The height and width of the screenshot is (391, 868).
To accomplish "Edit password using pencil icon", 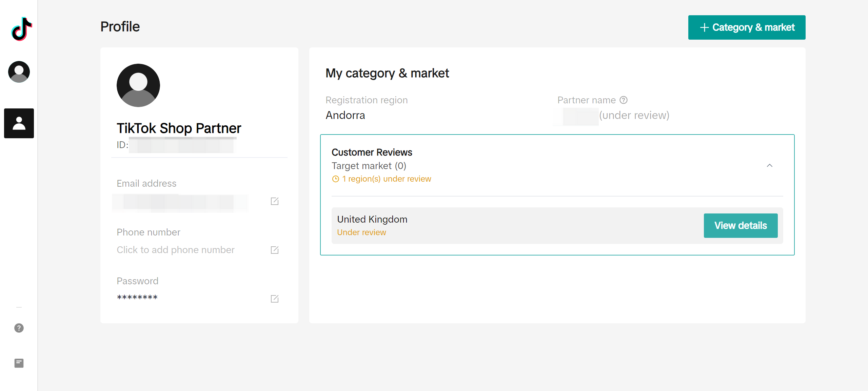I will point(275,299).
